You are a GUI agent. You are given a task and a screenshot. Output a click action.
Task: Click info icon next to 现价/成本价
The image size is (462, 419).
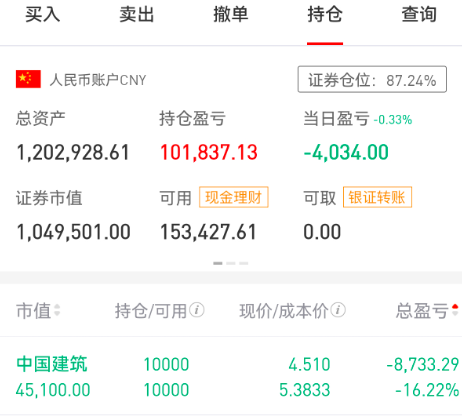click(338, 310)
